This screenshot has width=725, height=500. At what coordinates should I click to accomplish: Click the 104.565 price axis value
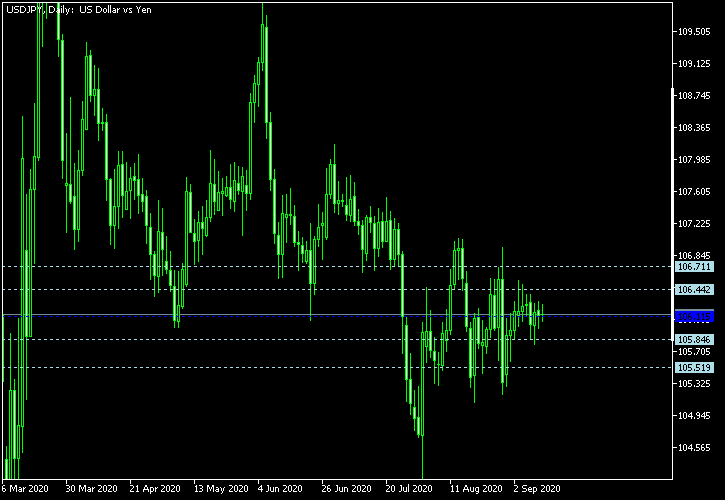[x=694, y=447]
